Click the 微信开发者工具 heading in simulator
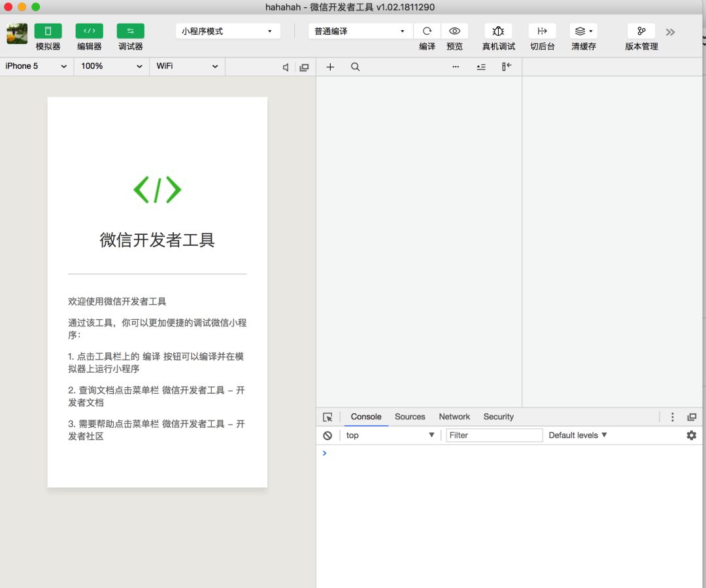This screenshot has width=706, height=588. click(157, 239)
